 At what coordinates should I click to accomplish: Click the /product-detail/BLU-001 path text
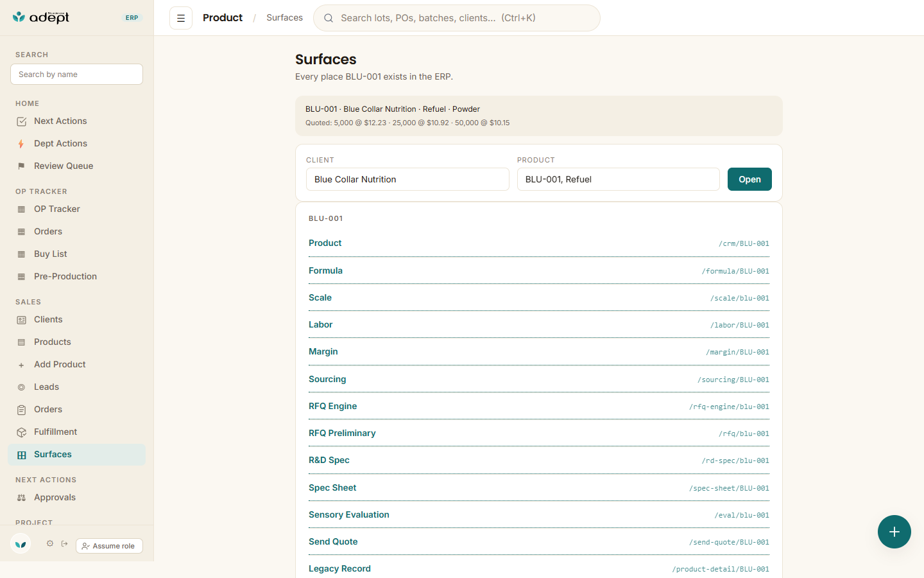[721, 569]
